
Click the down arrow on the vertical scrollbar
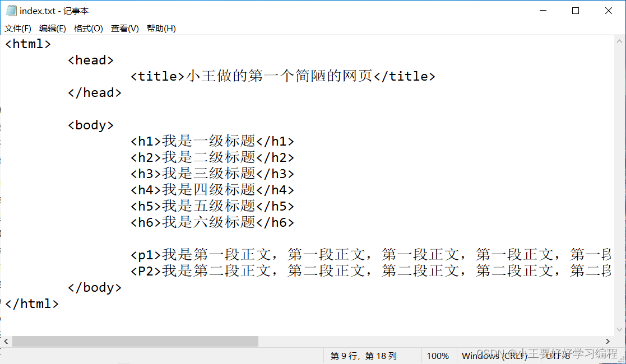[620, 329]
